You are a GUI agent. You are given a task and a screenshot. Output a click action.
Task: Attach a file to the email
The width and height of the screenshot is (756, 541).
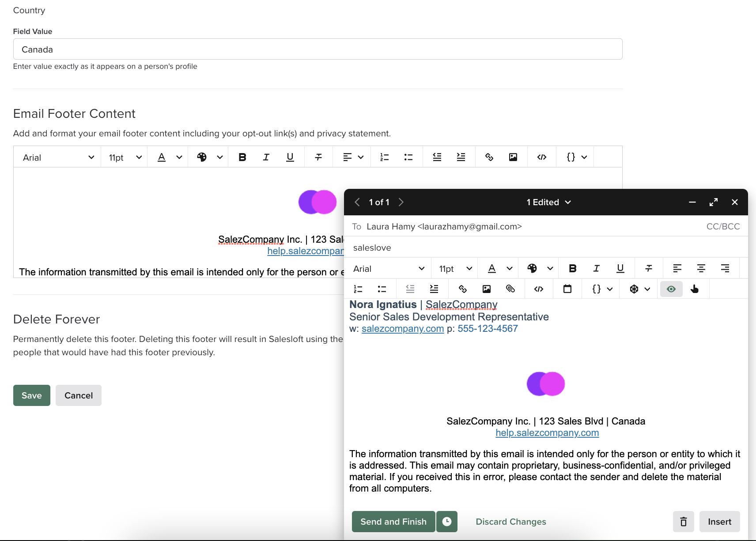pyautogui.click(x=510, y=289)
